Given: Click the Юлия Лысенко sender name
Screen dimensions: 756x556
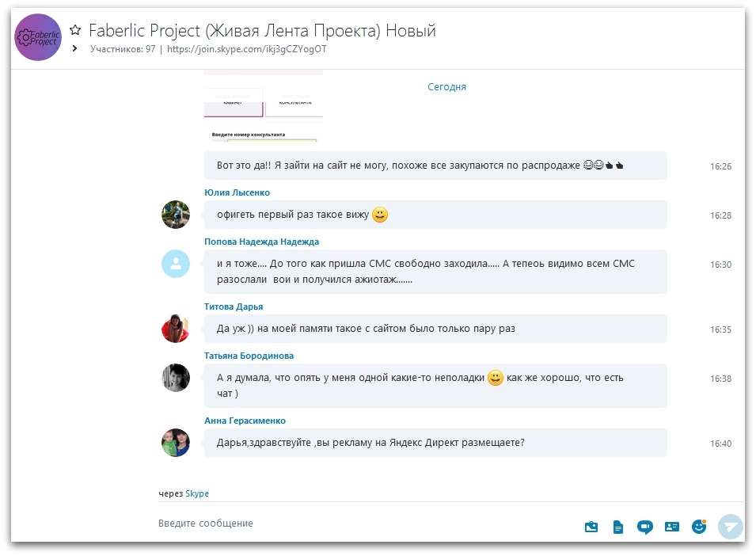Looking at the screenshot, I should 237,192.
